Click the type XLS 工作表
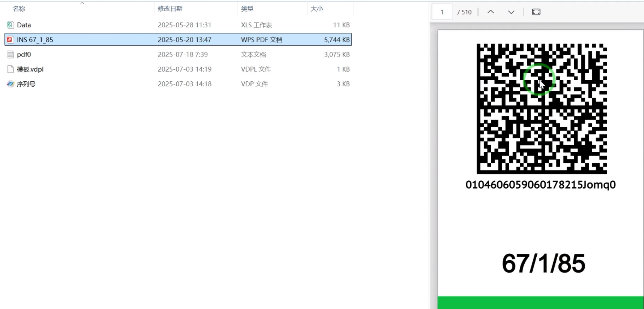This screenshot has height=309, width=644. 257,25
